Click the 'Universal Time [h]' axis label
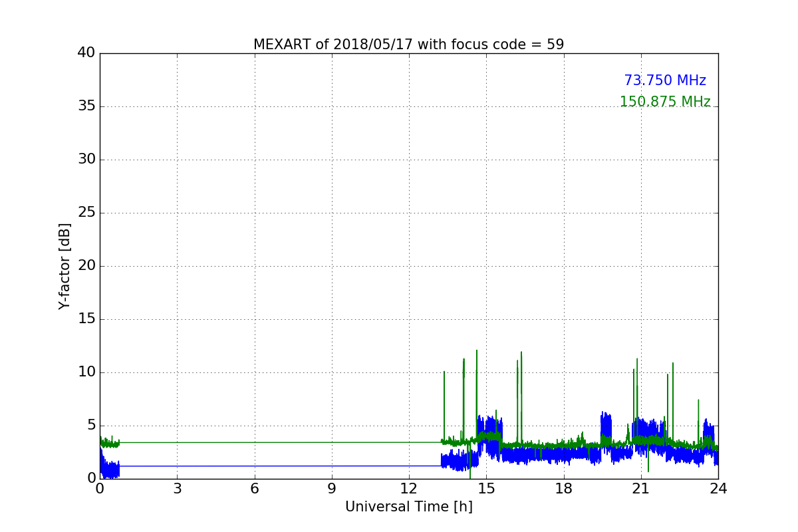The height and width of the screenshot is (532, 798). click(409, 507)
